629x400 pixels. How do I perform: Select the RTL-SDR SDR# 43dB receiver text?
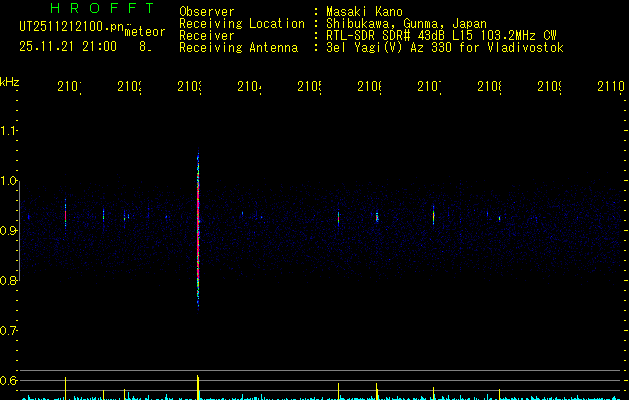(441, 36)
